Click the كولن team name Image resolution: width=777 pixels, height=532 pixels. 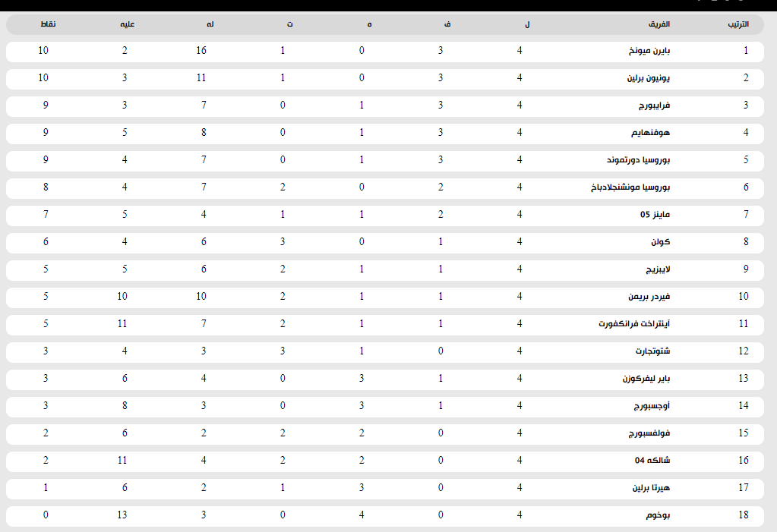[660, 242]
